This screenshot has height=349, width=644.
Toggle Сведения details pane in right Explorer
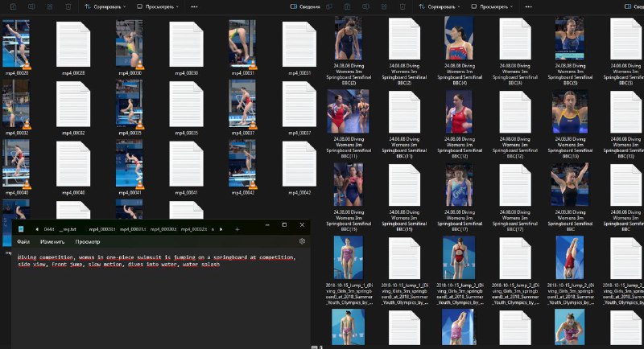pos(634,6)
